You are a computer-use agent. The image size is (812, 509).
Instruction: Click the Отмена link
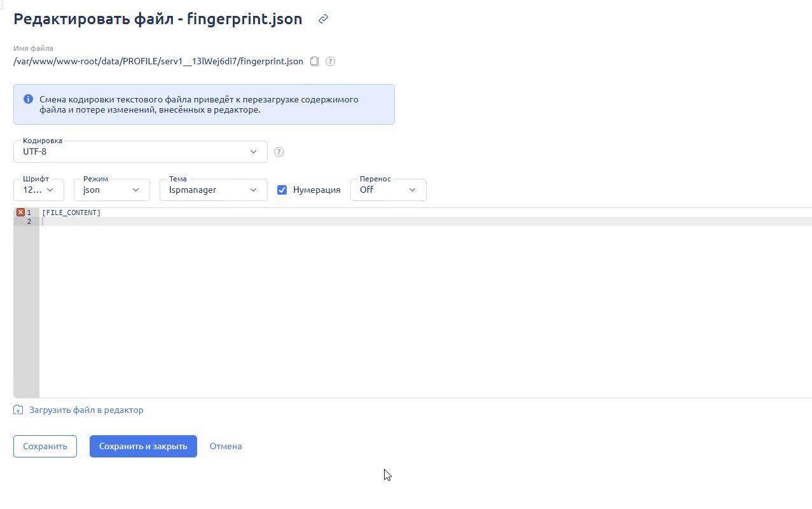pyautogui.click(x=225, y=446)
